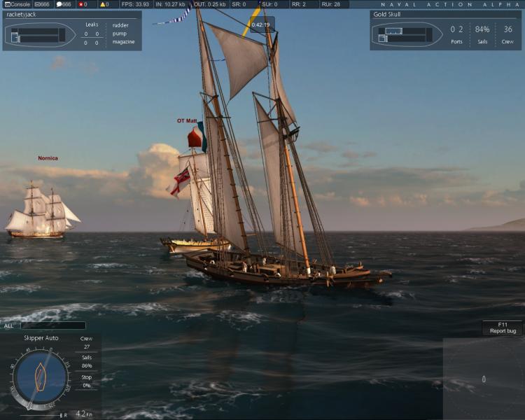Image resolution: width=525 pixels, height=420 pixels.
Task: Click the mail icon showing 666
Action: 42,4
